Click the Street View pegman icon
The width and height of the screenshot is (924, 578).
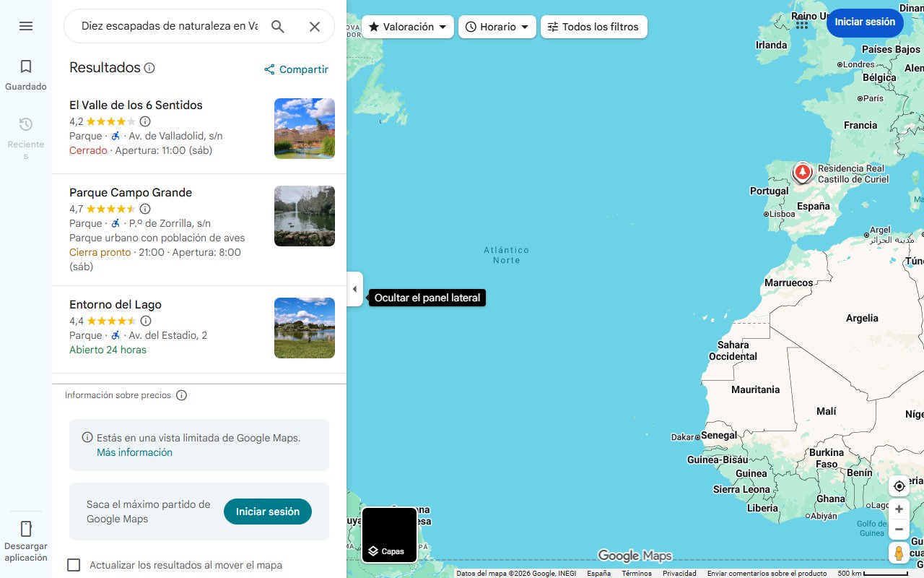[899, 553]
